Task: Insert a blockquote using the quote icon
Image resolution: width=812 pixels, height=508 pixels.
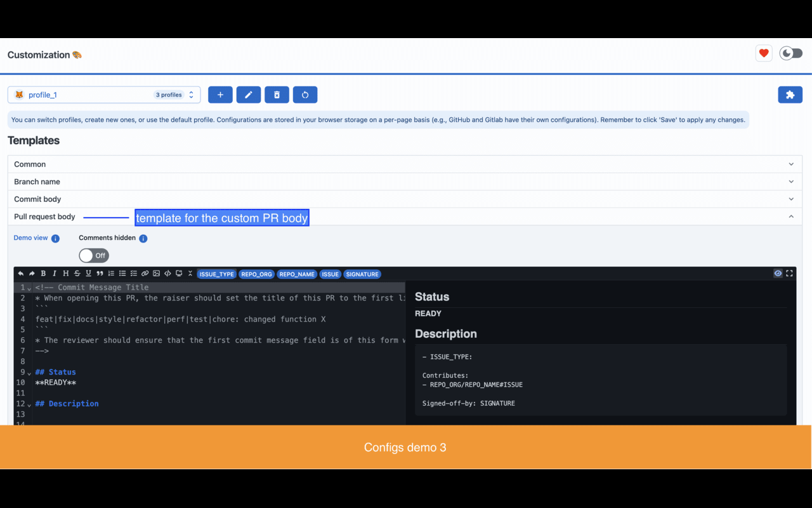Action: click(100, 273)
